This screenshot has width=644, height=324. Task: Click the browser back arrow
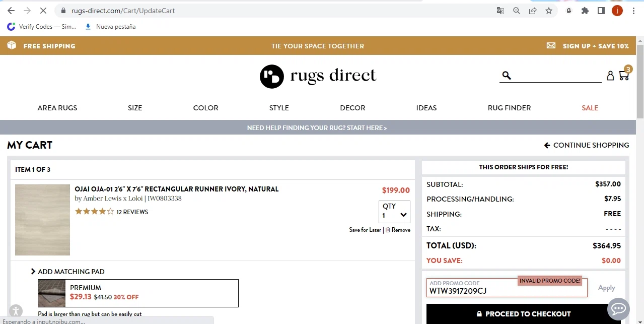11,11
